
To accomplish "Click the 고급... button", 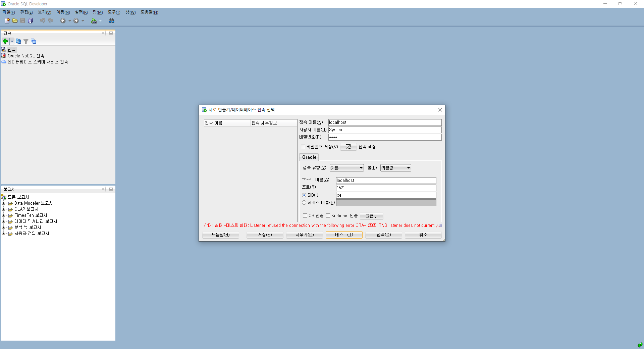I will click(371, 216).
